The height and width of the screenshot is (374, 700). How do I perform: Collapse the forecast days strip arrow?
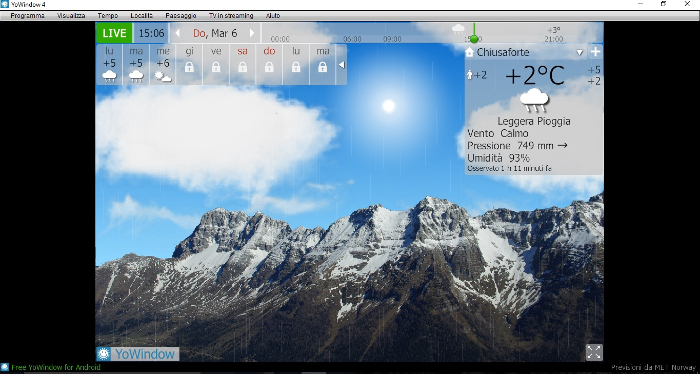coord(342,65)
